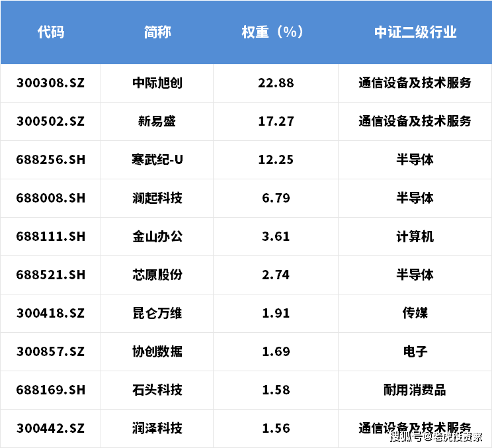
Task: Select stock code 300308.SZ
Action: [x=50, y=83]
